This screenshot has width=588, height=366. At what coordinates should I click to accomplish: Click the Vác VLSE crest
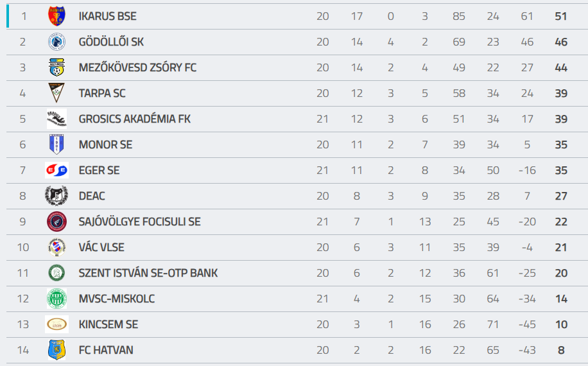(56, 247)
